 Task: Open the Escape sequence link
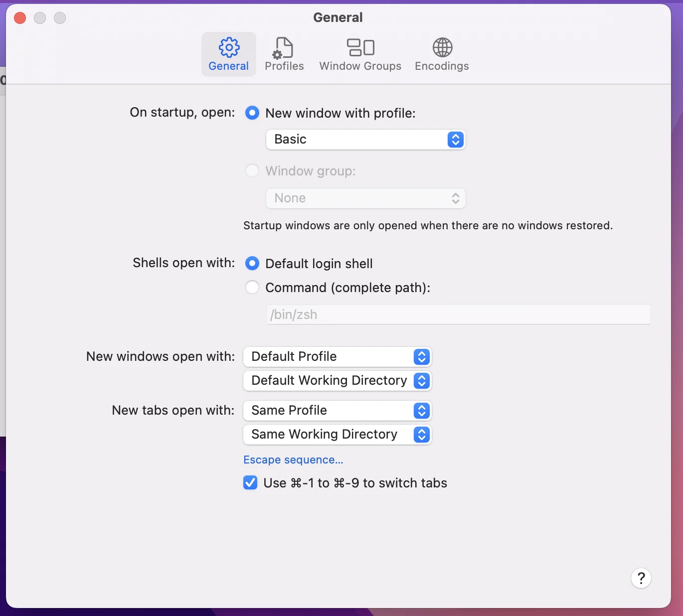point(293,460)
